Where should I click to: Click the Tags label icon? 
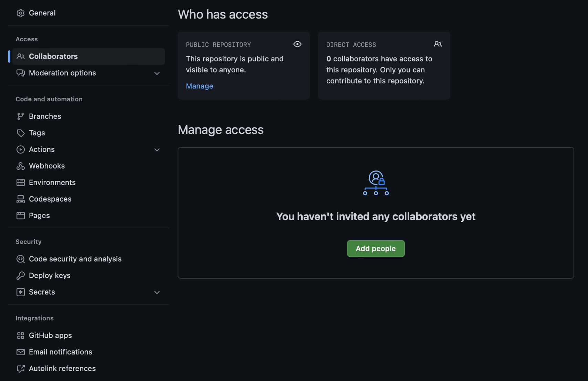(x=21, y=133)
